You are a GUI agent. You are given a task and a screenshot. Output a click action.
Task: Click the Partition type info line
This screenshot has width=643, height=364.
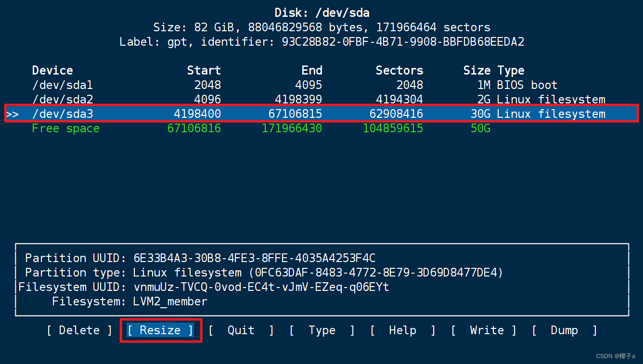(x=264, y=273)
